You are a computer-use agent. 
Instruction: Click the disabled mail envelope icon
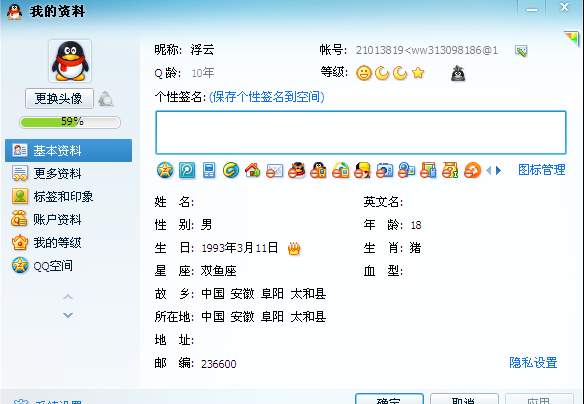[274, 171]
